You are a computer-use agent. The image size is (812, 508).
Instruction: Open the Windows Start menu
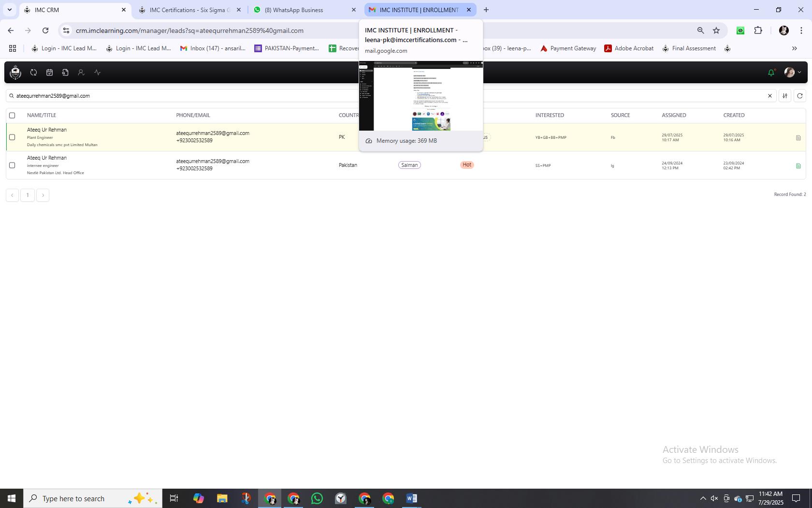point(12,498)
